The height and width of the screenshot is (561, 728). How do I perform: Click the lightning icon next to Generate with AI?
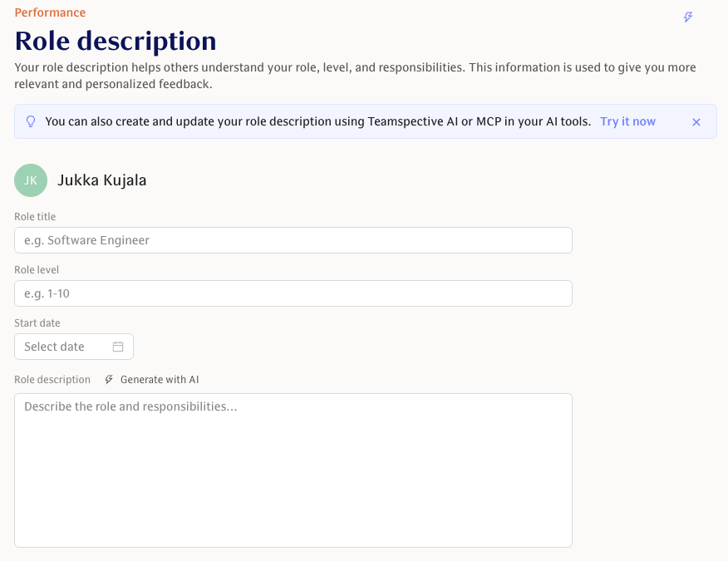pos(108,379)
